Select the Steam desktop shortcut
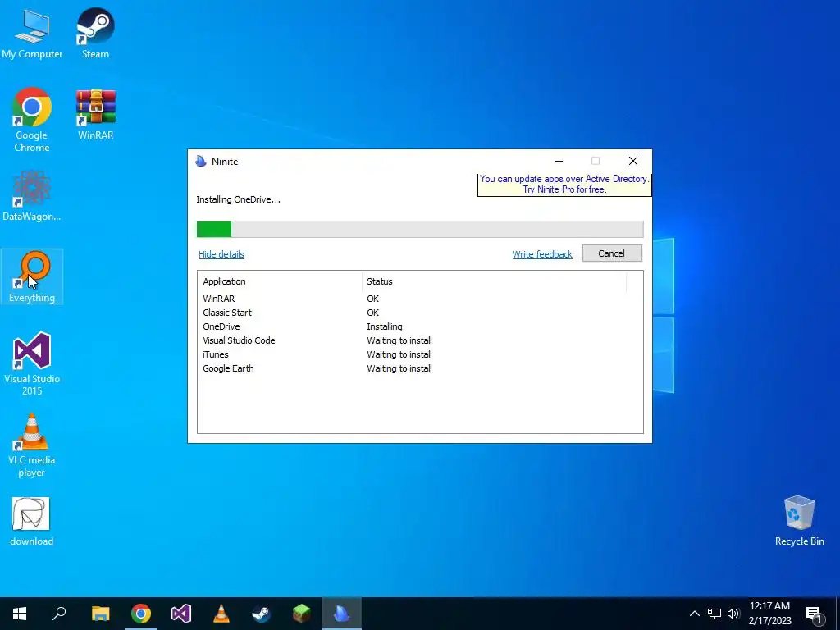 95,33
